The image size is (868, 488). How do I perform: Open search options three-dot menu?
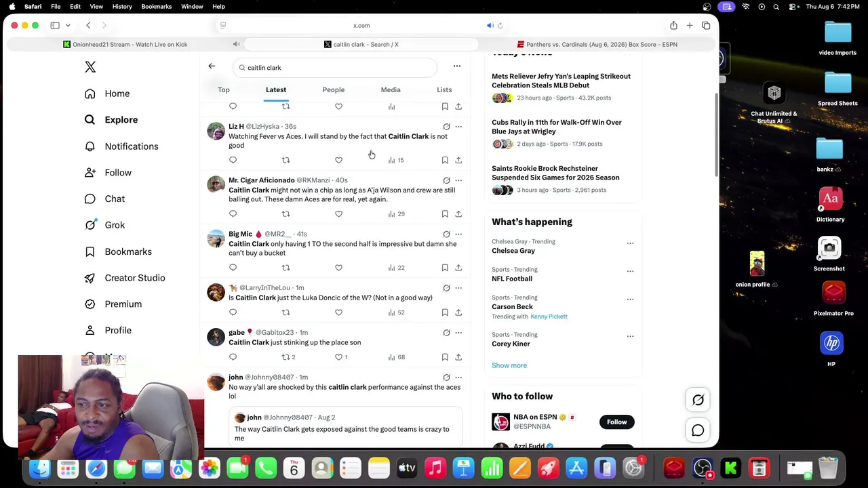(x=457, y=66)
